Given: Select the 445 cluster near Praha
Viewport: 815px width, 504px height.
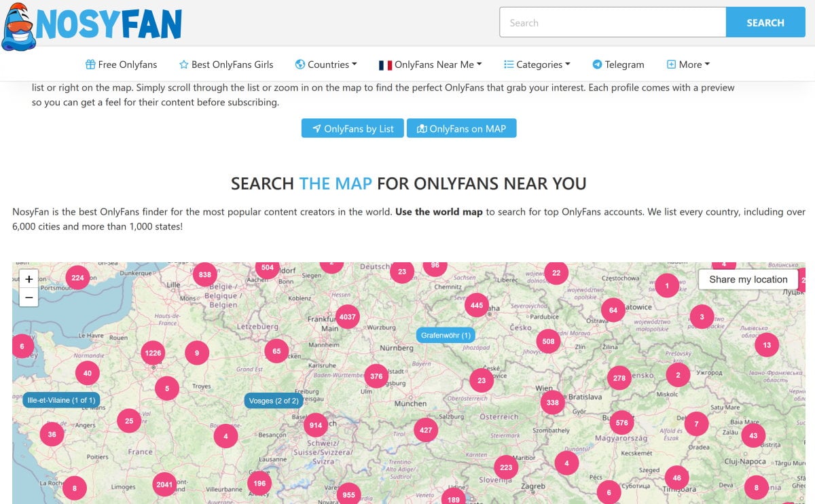Looking at the screenshot, I should [477, 305].
